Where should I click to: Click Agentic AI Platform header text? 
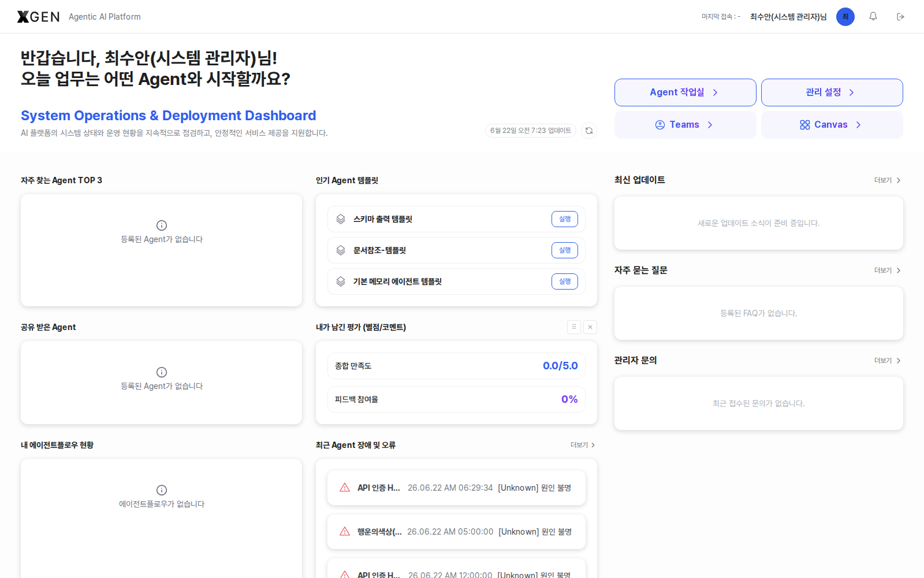pyautogui.click(x=105, y=17)
